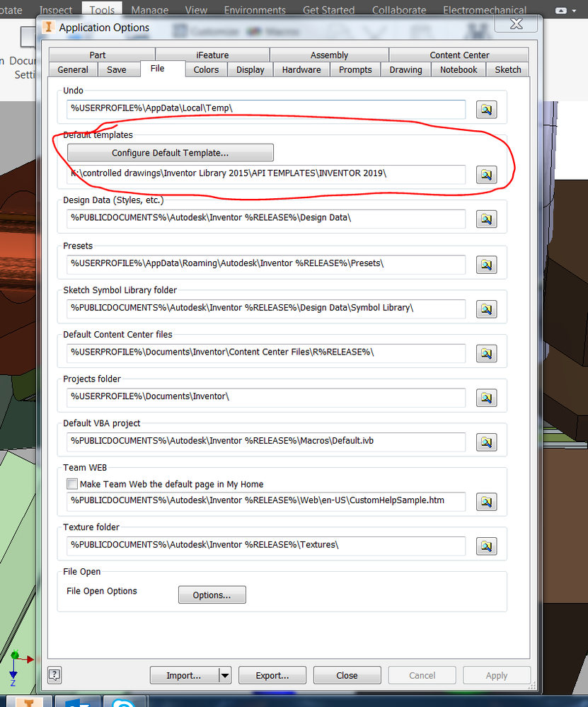Open the Get Started ribbon tab

click(x=329, y=10)
